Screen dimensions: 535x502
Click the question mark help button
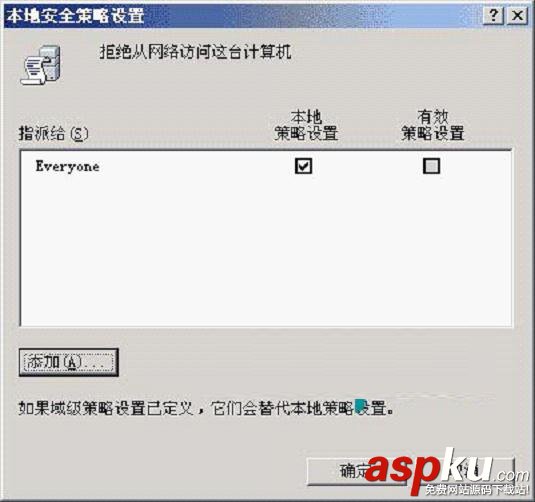[493, 16]
